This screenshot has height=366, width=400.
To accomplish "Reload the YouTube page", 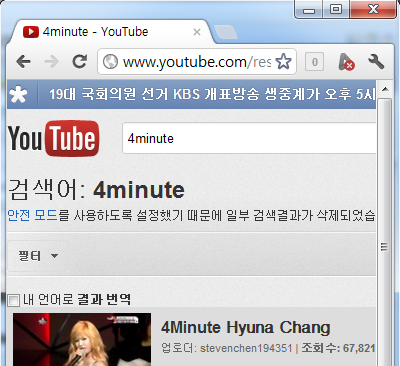I will (80, 61).
